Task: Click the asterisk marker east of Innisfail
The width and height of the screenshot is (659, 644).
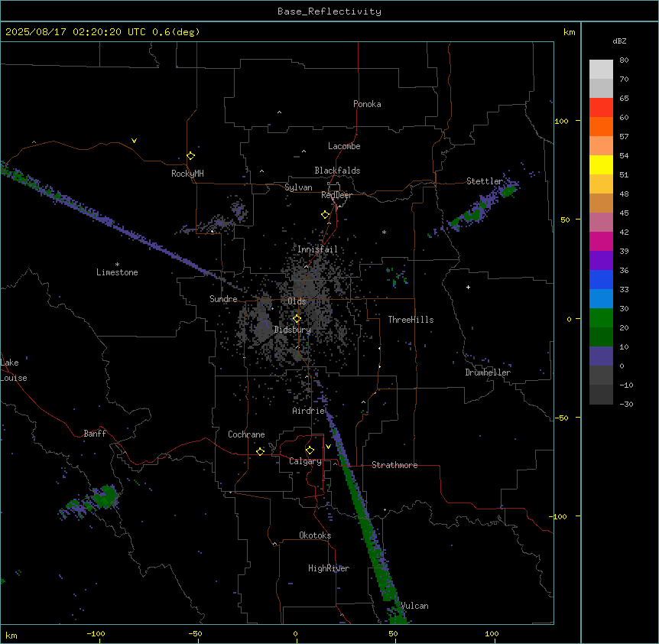Action: 384,232
